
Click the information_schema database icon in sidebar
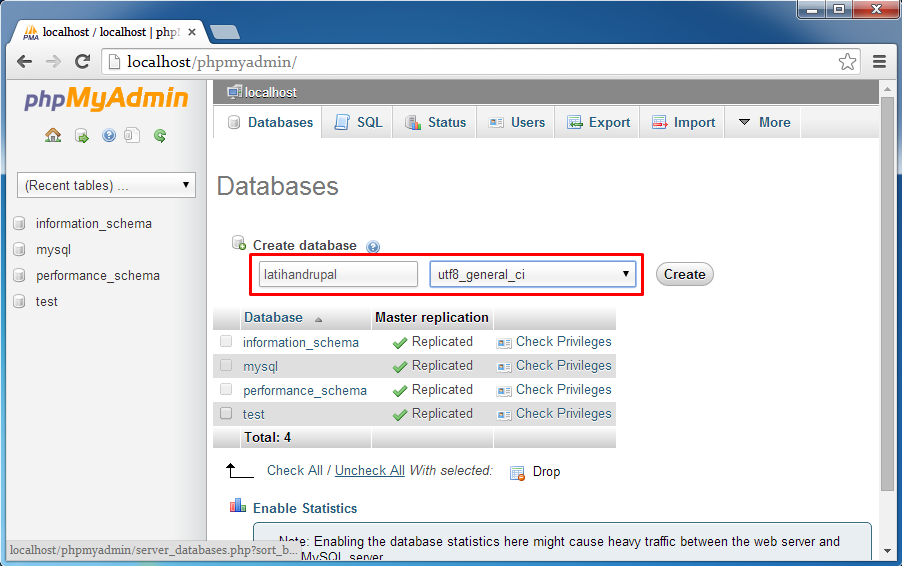(x=20, y=223)
